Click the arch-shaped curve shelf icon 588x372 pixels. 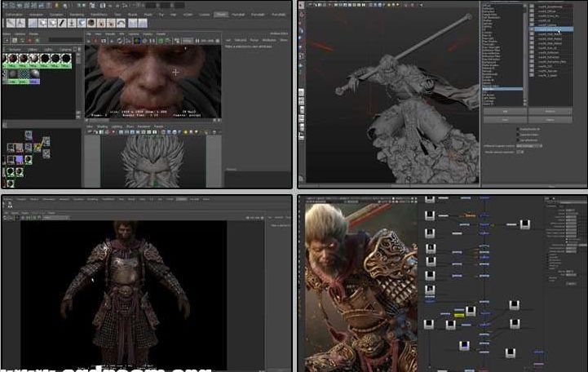coord(121,23)
